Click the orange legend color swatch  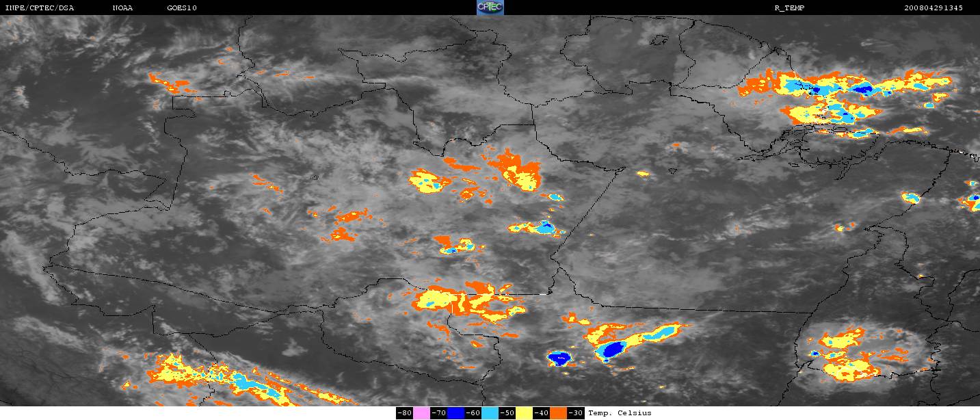tap(558, 413)
